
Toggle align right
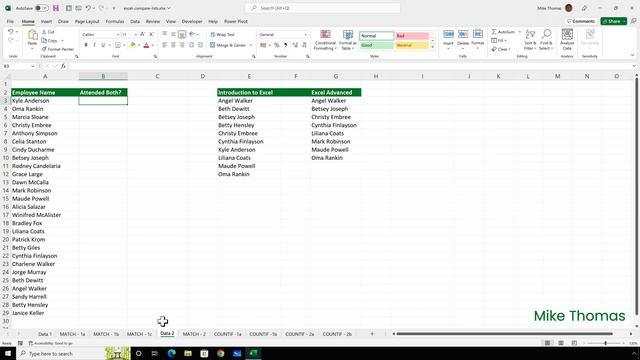[x=182, y=45]
